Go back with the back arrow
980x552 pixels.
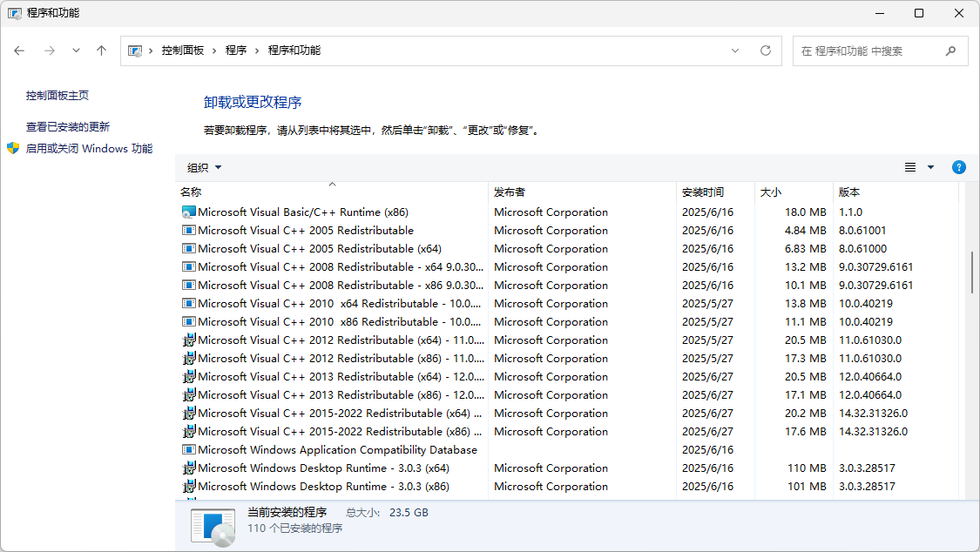click(x=19, y=50)
